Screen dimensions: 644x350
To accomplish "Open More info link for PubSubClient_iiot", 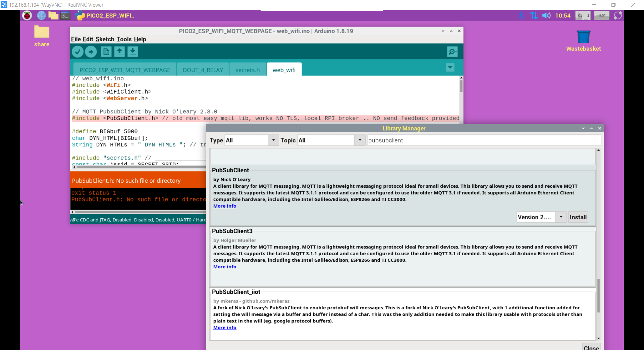I will pyautogui.click(x=225, y=327).
